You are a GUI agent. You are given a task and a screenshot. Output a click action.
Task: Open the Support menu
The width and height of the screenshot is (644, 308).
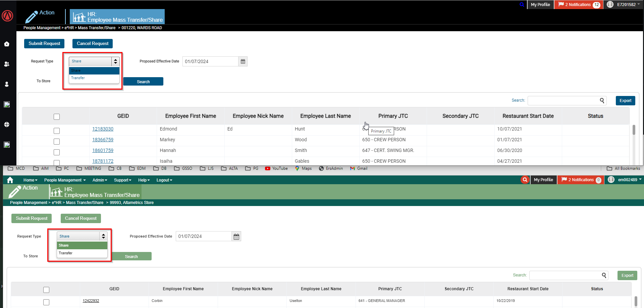point(122,180)
